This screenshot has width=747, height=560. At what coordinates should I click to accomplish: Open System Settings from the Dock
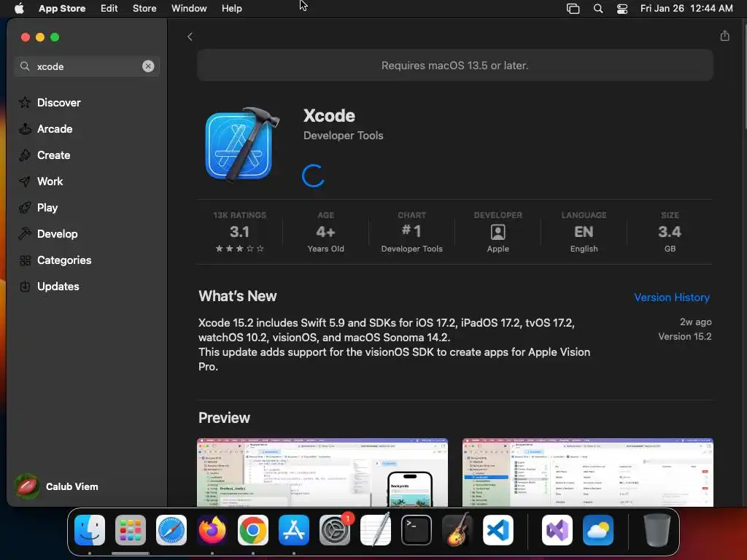(334, 529)
